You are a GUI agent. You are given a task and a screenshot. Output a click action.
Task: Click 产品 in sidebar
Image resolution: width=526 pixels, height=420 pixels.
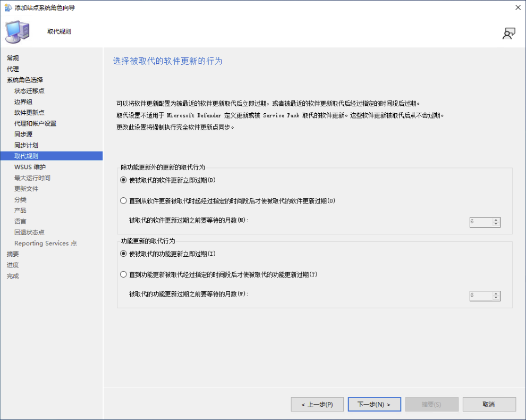pos(20,211)
